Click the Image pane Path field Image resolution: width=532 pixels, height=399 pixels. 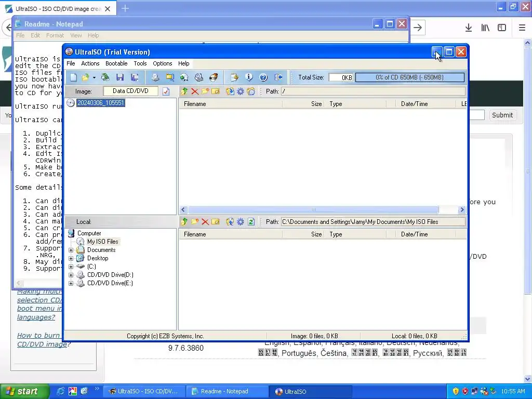click(x=373, y=91)
